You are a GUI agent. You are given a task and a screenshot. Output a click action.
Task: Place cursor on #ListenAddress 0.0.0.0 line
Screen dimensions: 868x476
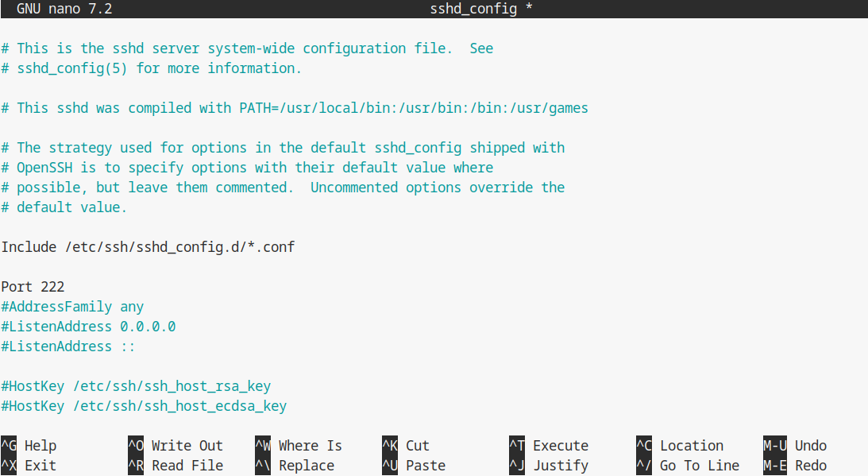coord(88,327)
